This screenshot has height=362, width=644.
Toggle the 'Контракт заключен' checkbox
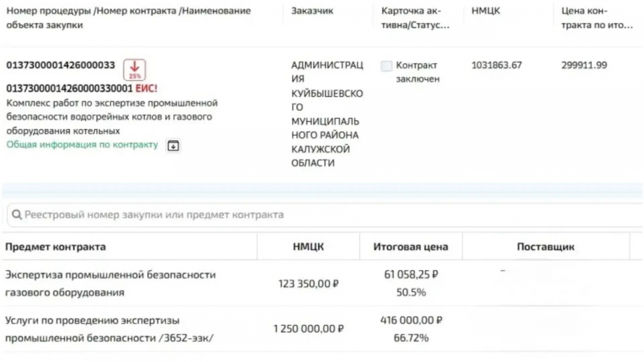386,66
